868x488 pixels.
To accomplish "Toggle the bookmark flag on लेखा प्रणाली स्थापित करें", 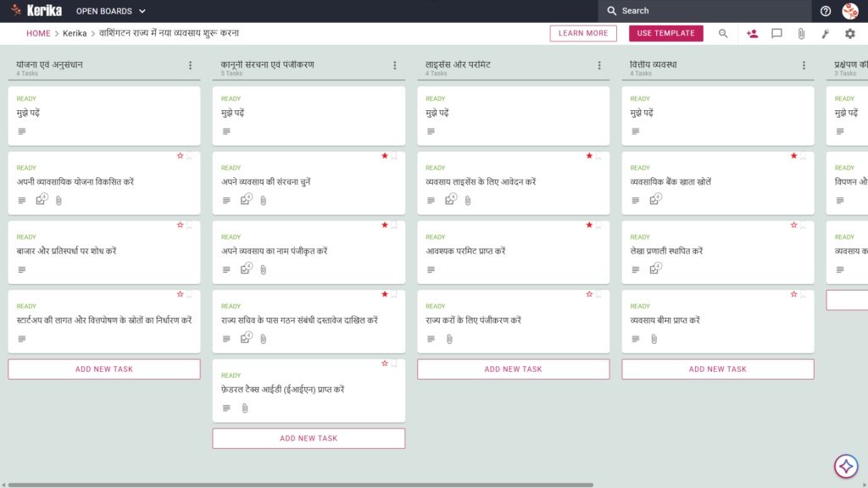I will point(804,225).
